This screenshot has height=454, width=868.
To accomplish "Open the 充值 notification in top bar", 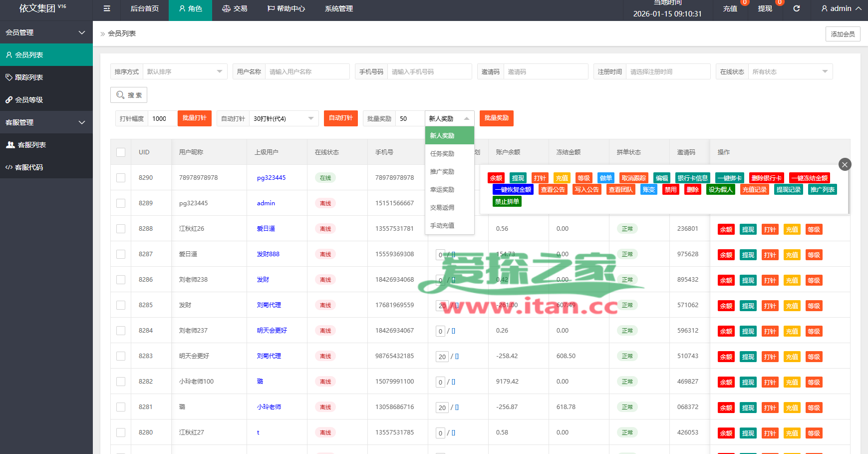I will [730, 8].
